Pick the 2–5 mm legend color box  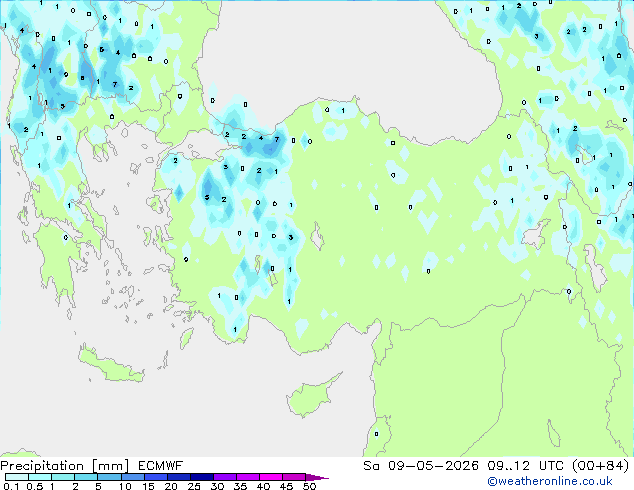(x=86, y=477)
